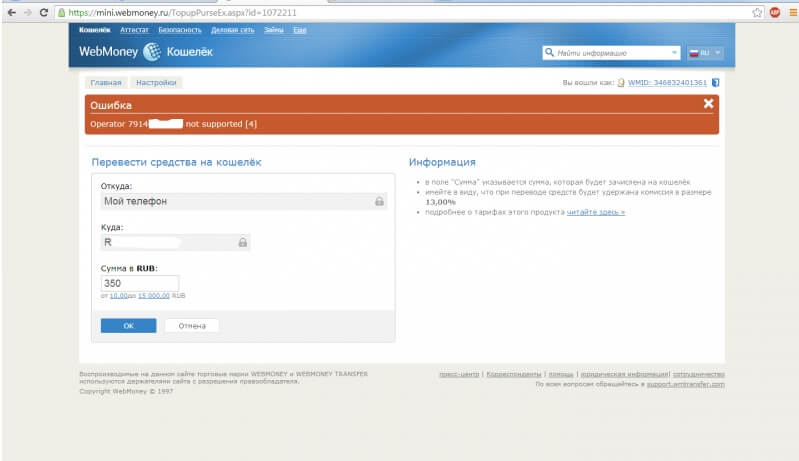Screen dimensions: 799x461
Task: Click the Отмена cancel button
Action: click(192, 326)
